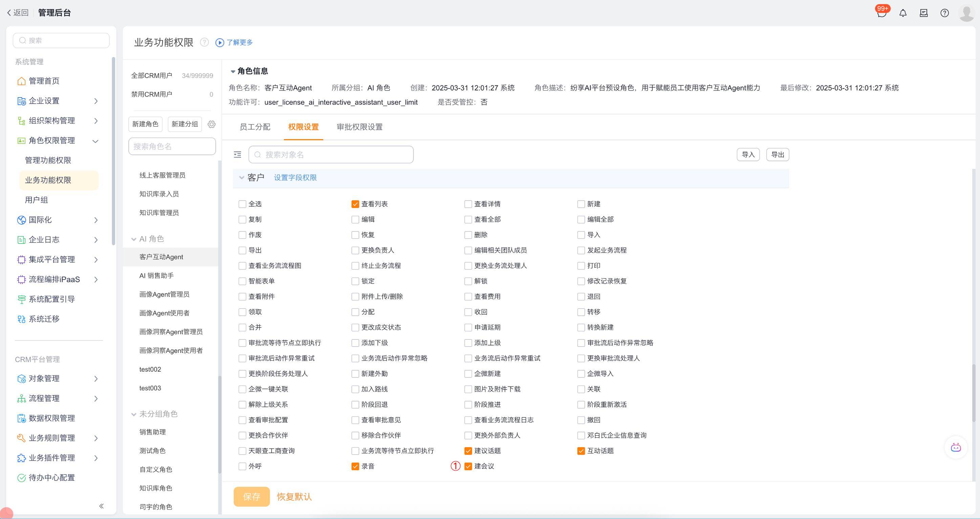The image size is (980, 519).
Task: Uncheck the 查看列表 permission
Action: (x=355, y=204)
